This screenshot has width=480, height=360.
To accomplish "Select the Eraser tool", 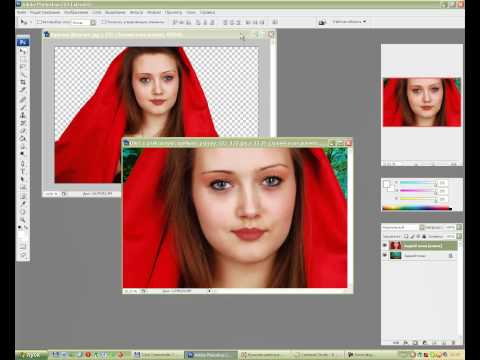I will tap(23, 130).
